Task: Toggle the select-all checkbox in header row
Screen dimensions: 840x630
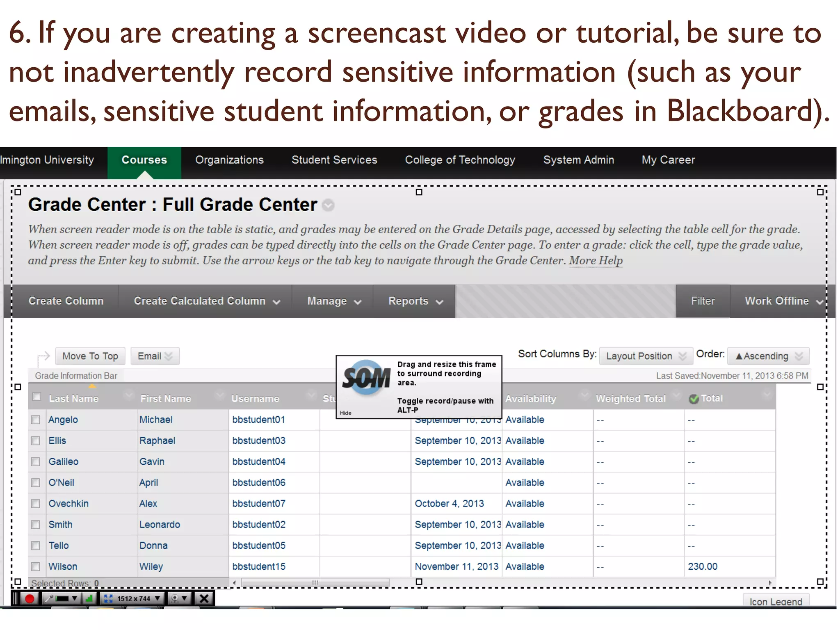Action: pyautogui.click(x=37, y=397)
